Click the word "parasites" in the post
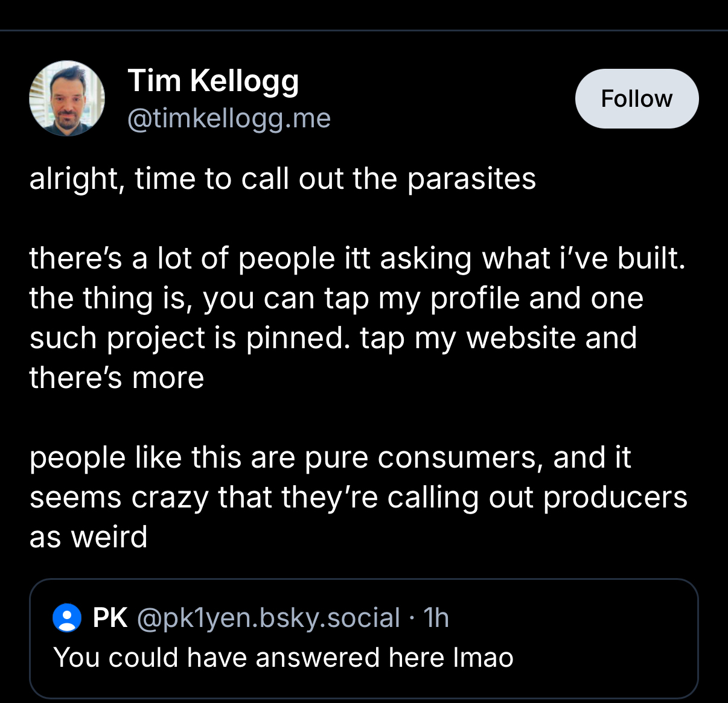Screen dimensions: 728x703 point(471,179)
